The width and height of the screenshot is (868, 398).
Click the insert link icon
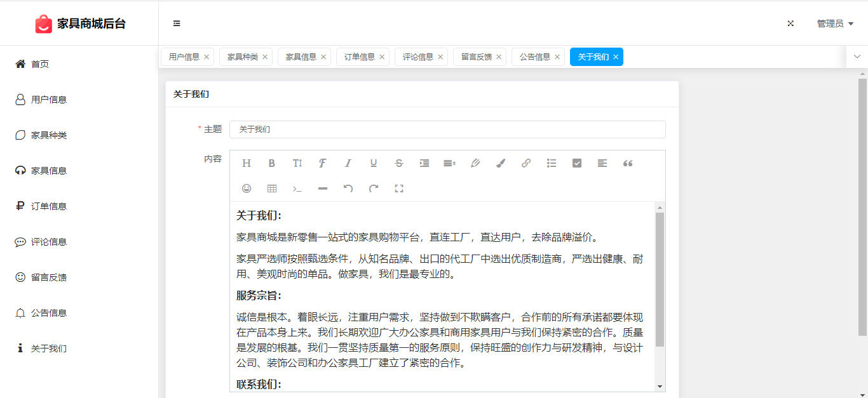pos(526,163)
